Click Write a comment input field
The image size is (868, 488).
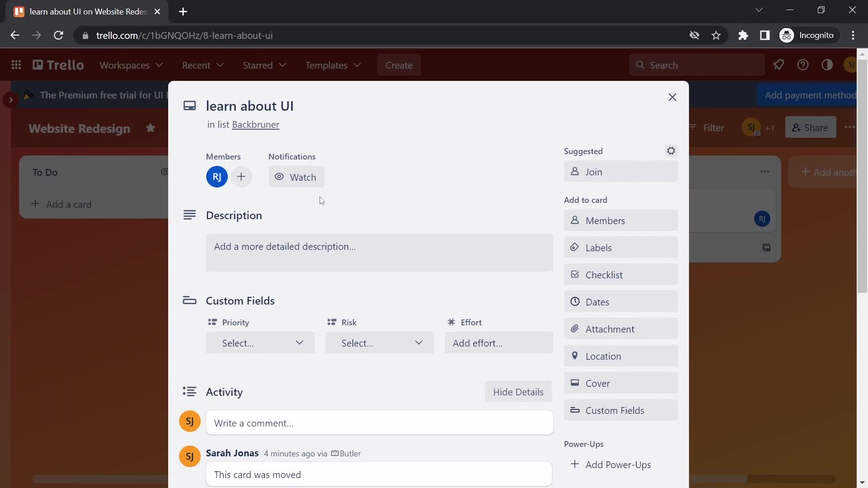[x=380, y=422]
